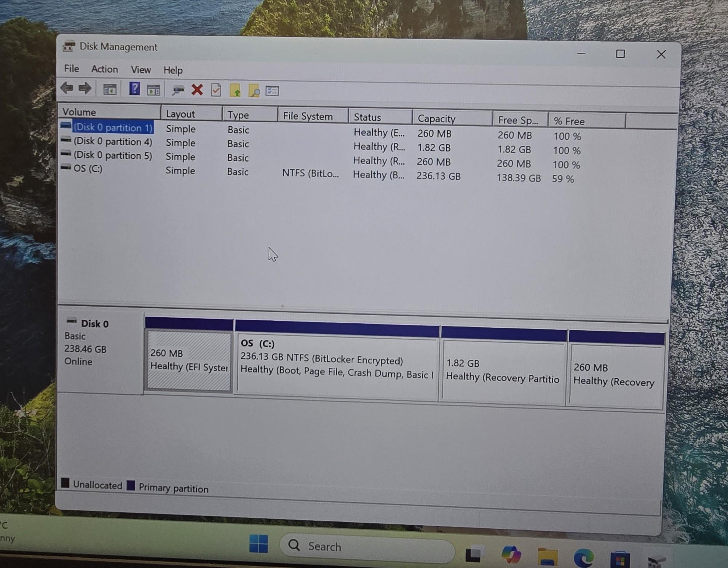728x568 pixels.
Task: Click the list settings view toolbar icon
Action: point(272,91)
